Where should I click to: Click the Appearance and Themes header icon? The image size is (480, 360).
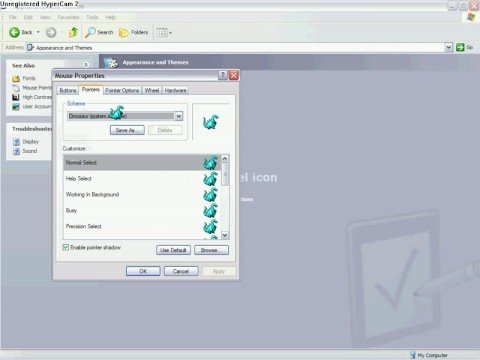[x=111, y=62]
